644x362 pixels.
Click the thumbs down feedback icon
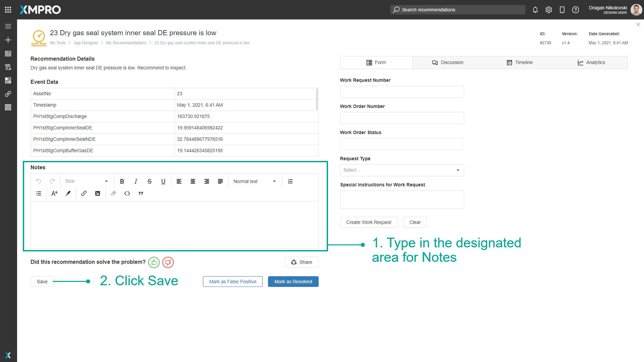coord(168,262)
